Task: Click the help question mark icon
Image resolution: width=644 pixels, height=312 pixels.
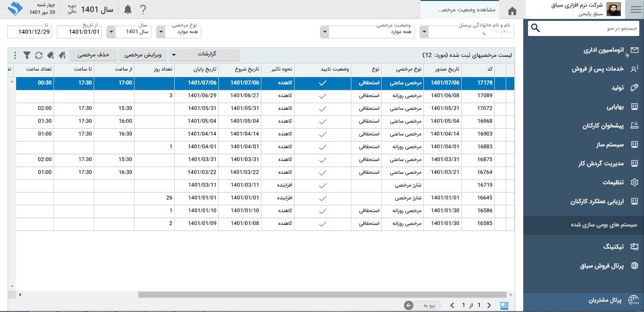Action: [143, 9]
